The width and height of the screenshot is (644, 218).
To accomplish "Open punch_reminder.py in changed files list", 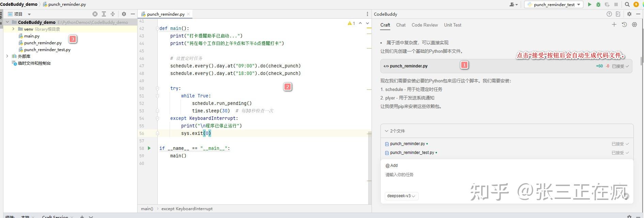I will (407, 144).
